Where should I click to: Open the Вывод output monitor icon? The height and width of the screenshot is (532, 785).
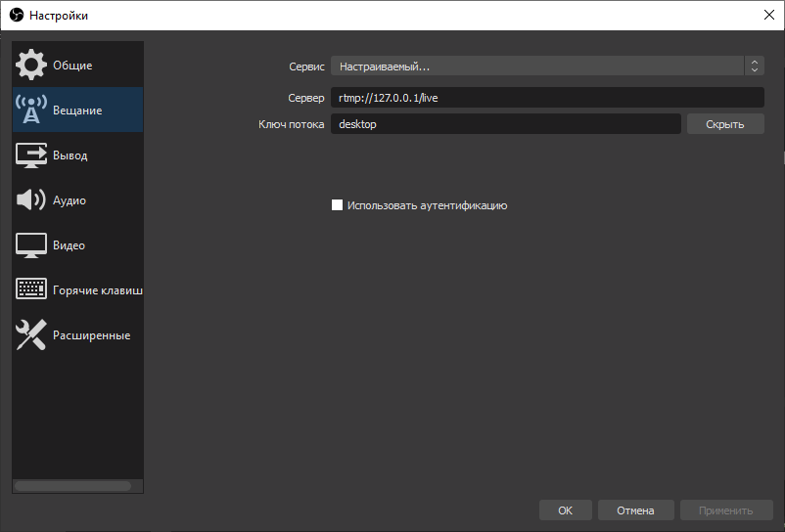coord(31,155)
